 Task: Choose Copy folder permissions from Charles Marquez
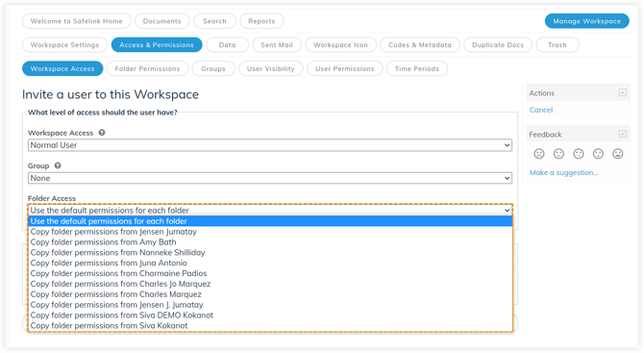pyautogui.click(x=270, y=294)
